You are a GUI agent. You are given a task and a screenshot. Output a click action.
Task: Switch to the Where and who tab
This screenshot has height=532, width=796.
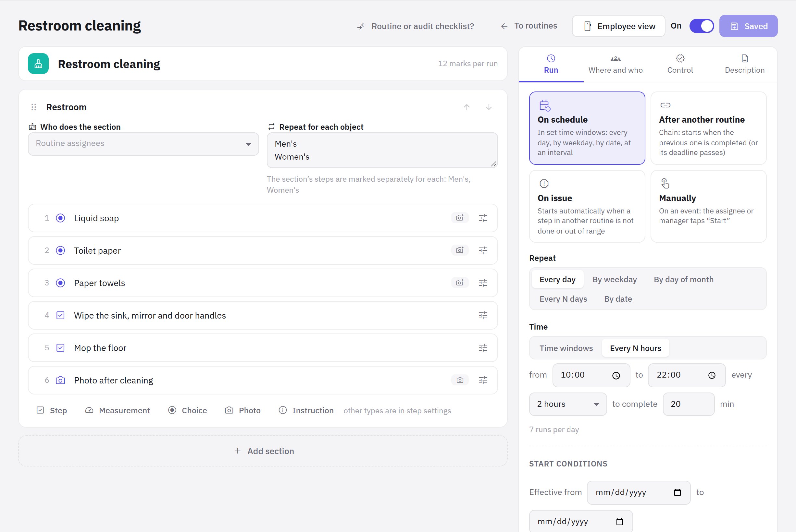[x=615, y=64]
